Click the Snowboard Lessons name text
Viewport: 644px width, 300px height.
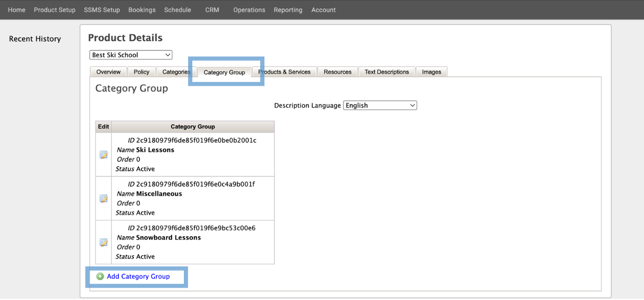click(168, 238)
